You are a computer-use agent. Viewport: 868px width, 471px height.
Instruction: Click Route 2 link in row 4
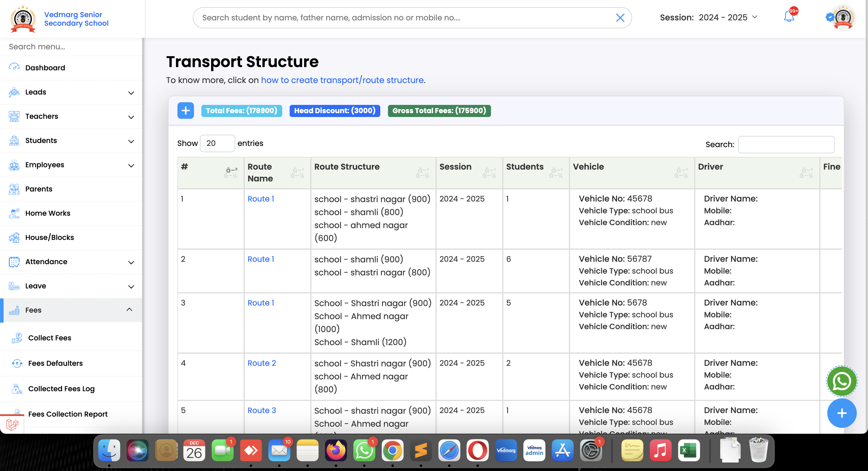tap(262, 363)
